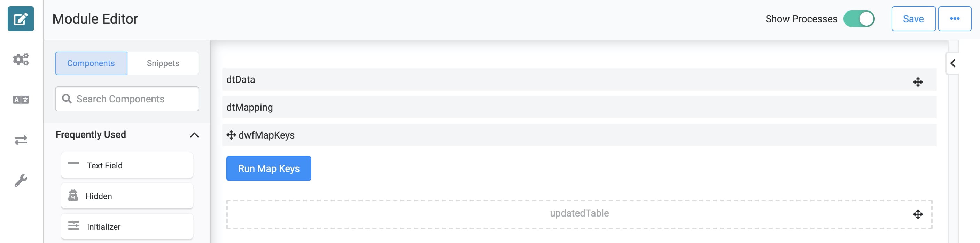Click the move handle on updatedTable
This screenshot has height=243, width=980.
[918, 214]
